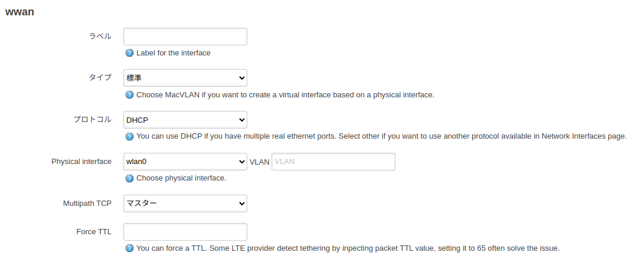Viewport: 644px width, 259px height.
Task: Click help icon beside DHCP protocol hint
Action: pos(130,136)
